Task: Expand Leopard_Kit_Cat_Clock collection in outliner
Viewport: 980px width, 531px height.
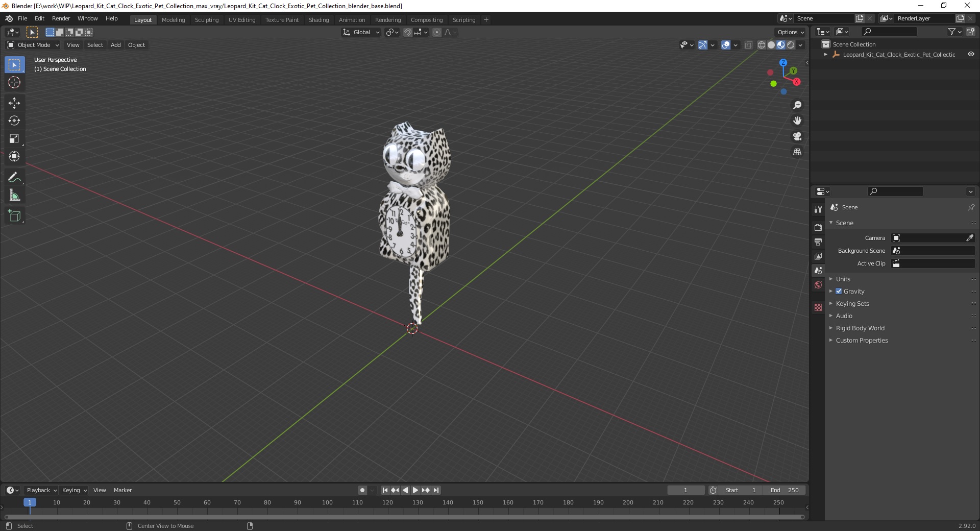Action: pyautogui.click(x=826, y=55)
